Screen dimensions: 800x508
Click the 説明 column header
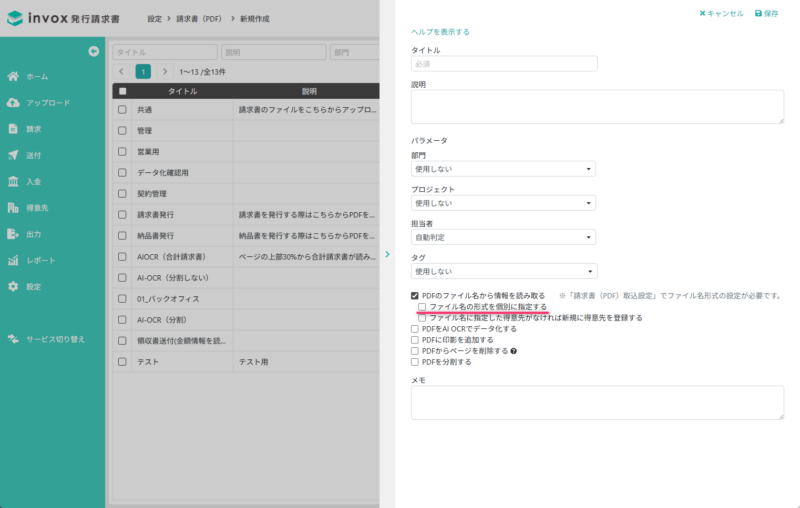click(x=309, y=91)
